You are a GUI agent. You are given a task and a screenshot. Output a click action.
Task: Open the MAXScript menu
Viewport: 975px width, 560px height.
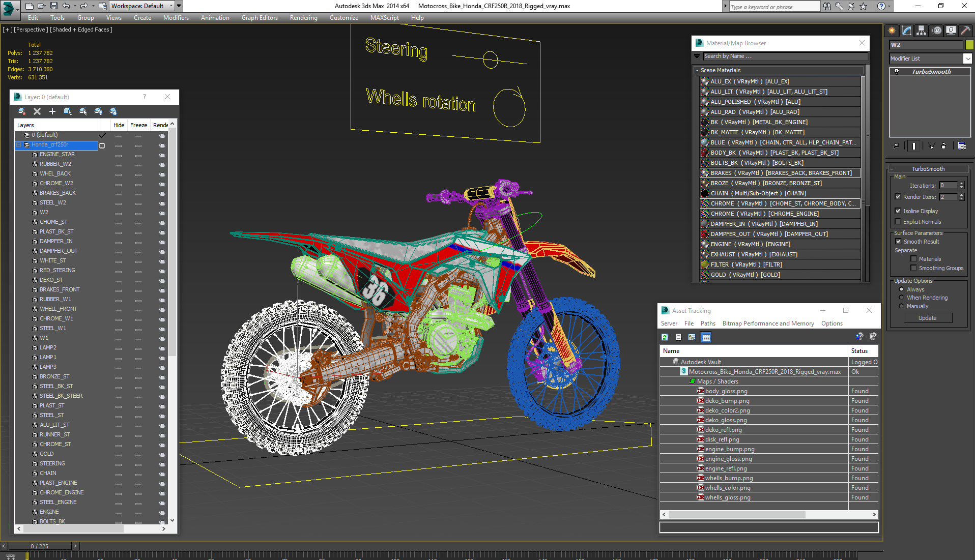(385, 18)
